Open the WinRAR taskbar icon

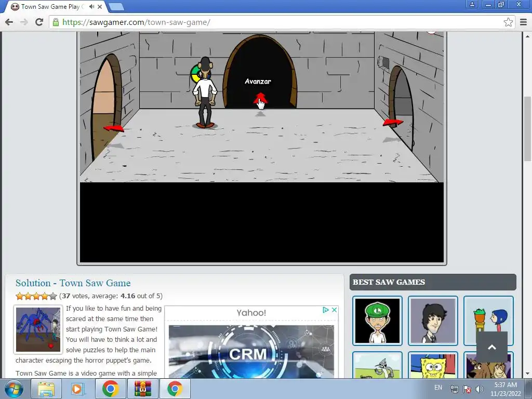[x=142, y=389]
